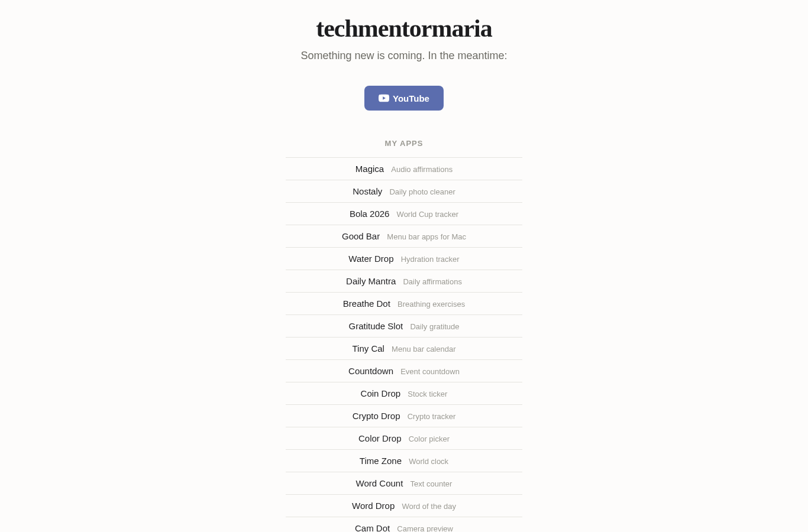This screenshot has width=808, height=532.
Task: Go to Daily Mantra app
Action: click(404, 281)
